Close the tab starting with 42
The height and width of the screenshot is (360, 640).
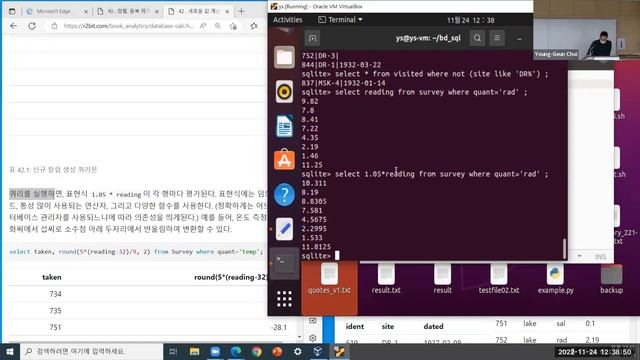pos(227,11)
